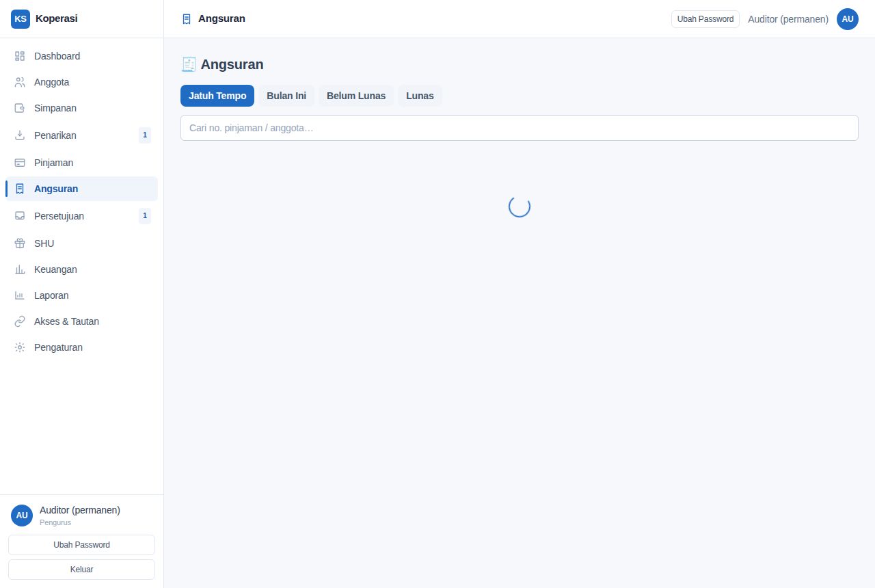Screen dimensions: 875x588
Task: Click the KS Koperasi logo
Action: pos(21,19)
